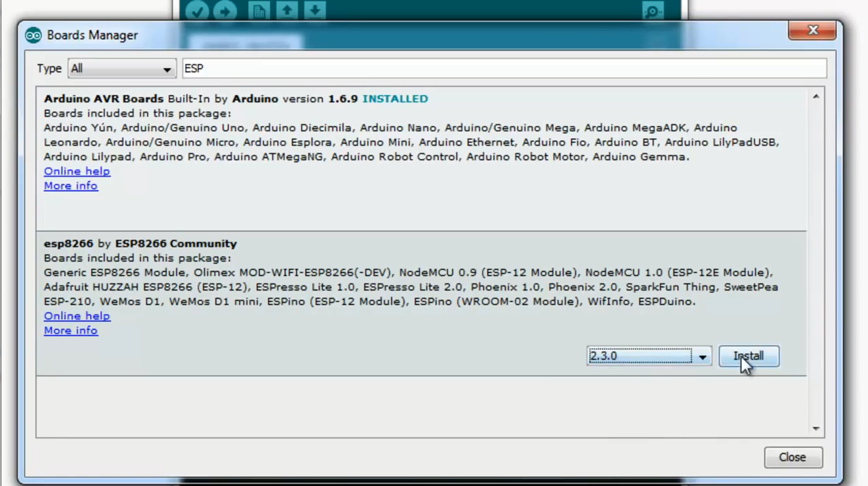Click the Arduino logo in Boards Manager title bar
Viewport: 868px width, 486px height.
[x=34, y=35]
